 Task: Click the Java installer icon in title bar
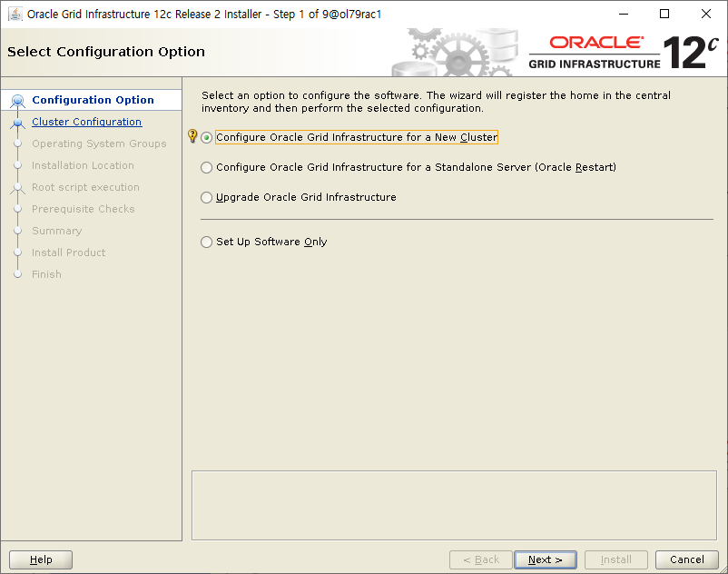point(15,14)
